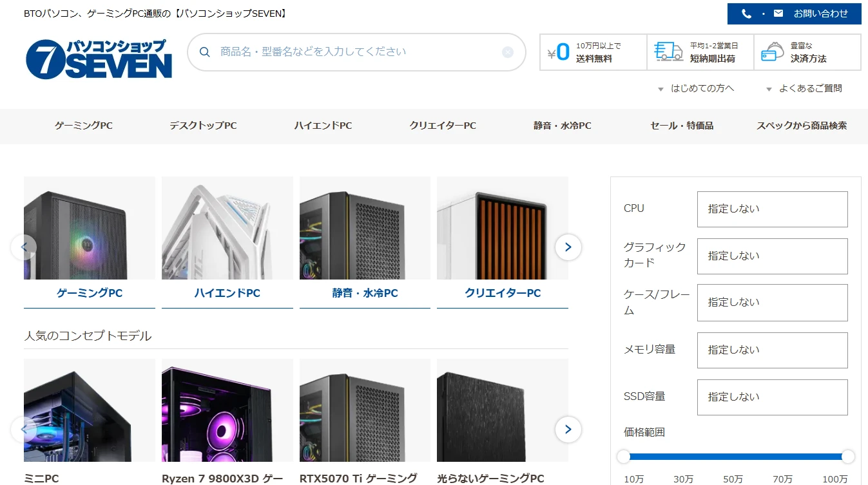Screen dimensions: 868x485
Task: Click the search magnifier icon
Action: [x=205, y=52]
